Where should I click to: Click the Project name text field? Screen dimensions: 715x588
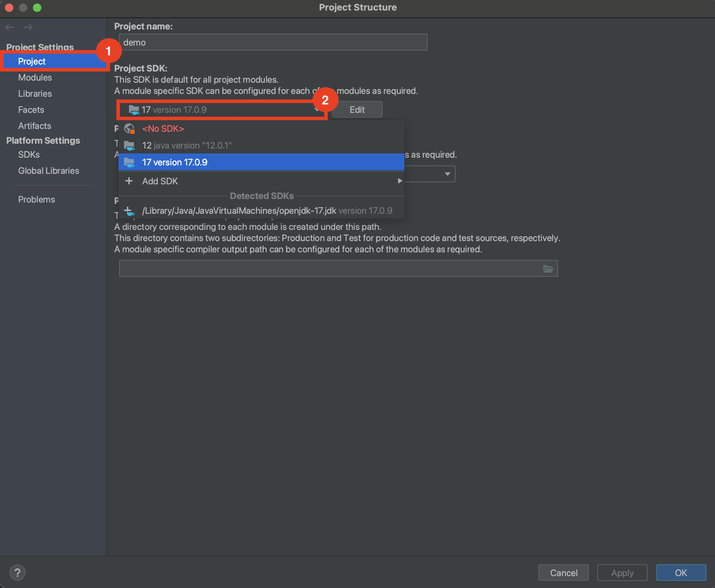273,42
